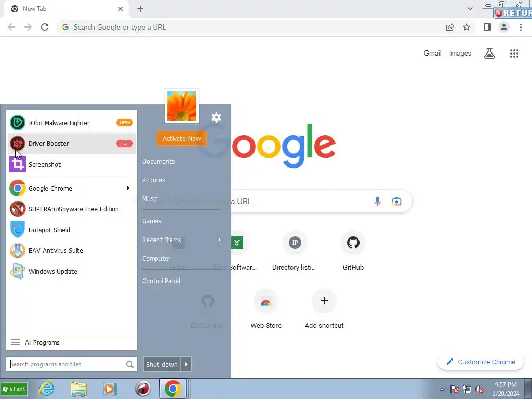Click Add shortcut tile
This screenshot has height=399, width=532.
pyautogui.click(x=324, y=310)
